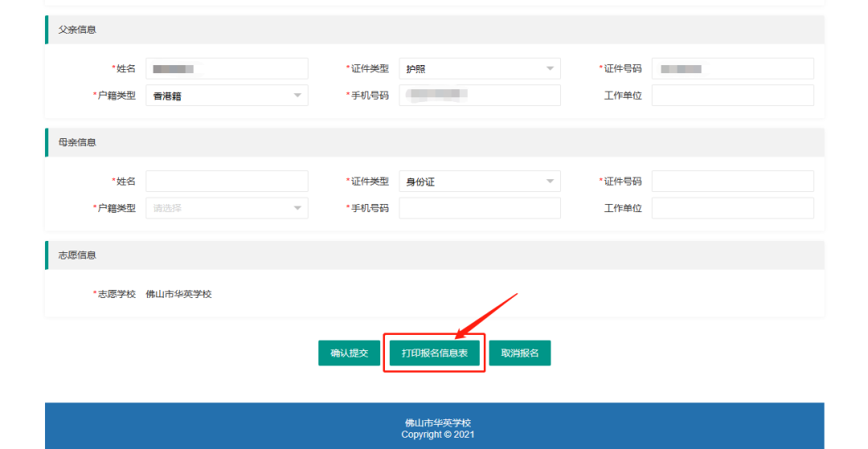Screen dimensions: 868x449
Task: Open father's 证件类型 dropdown showing 护照
Action: pyautogui.click(x=479, y=69)
